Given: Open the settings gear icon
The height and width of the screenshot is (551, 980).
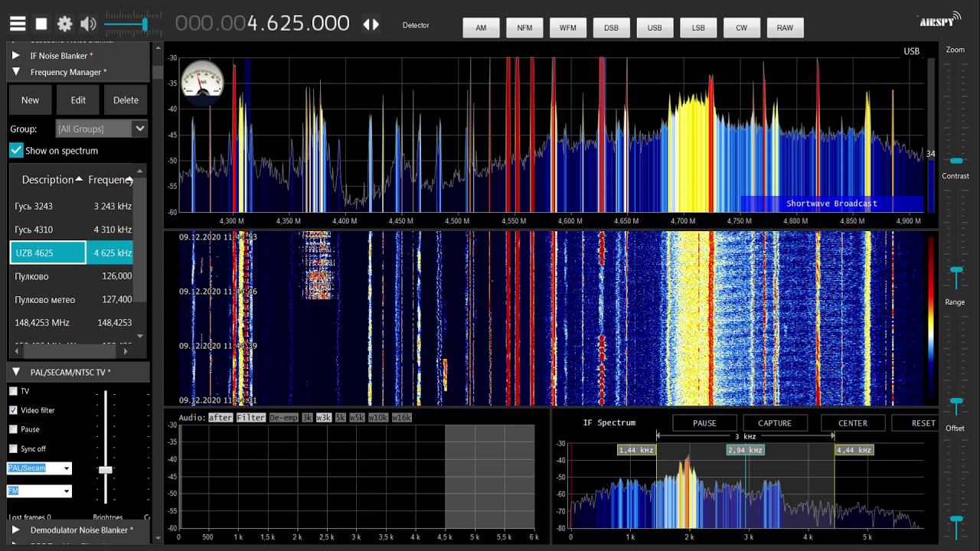Looking at the screenshot, I should pos(65,24).
